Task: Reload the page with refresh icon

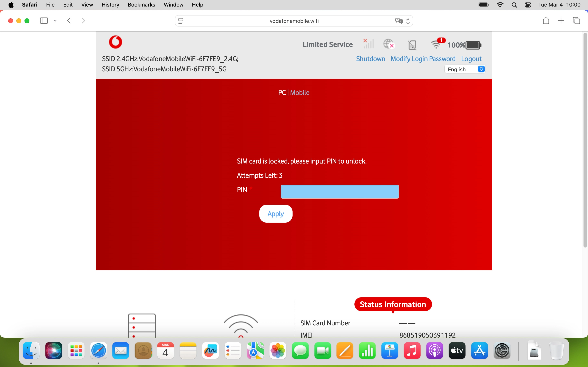Action: [408, 21]
